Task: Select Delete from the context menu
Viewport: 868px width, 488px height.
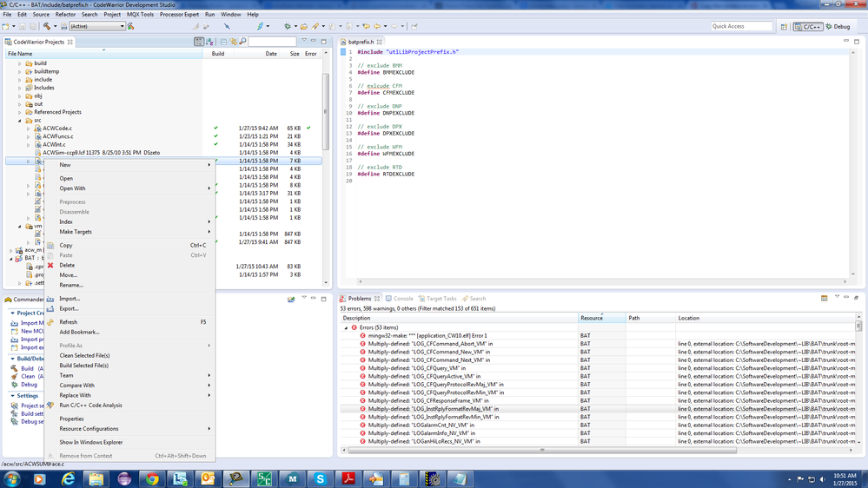Action: [67, 265]
